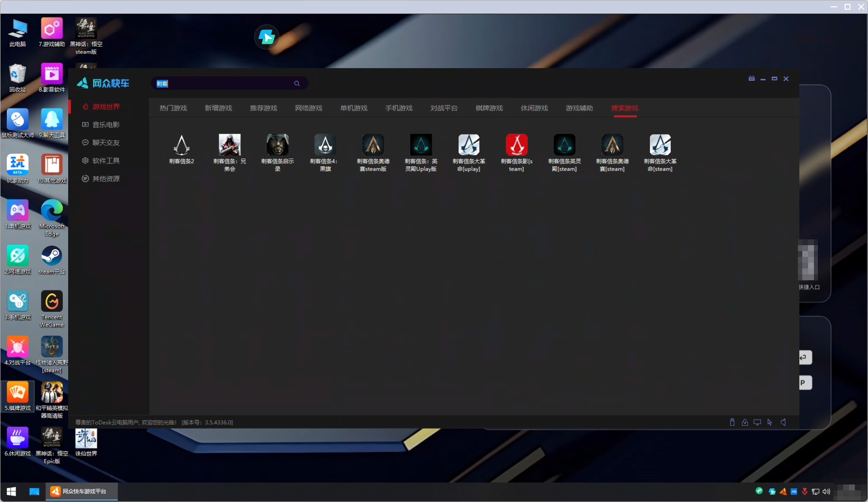The width and height of the screenshot is (868, 502).
Task: Switch to 单机游戏 tab
Action: pos(354,108)
